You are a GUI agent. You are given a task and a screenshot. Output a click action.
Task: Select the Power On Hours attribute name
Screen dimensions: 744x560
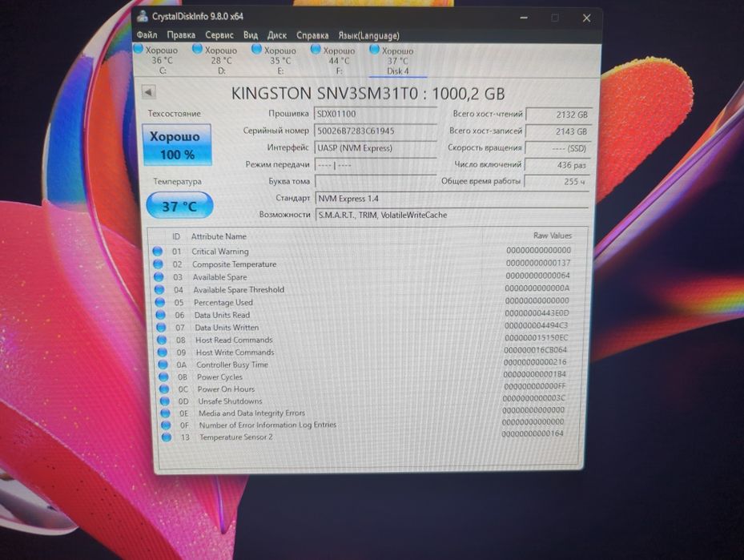227,389
